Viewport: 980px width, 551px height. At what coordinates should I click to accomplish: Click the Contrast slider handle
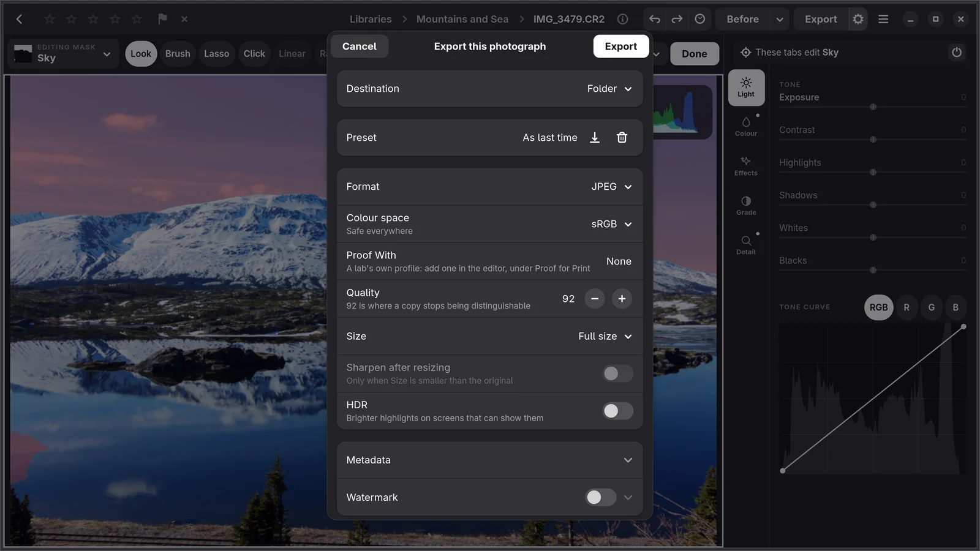pos(873,140)
